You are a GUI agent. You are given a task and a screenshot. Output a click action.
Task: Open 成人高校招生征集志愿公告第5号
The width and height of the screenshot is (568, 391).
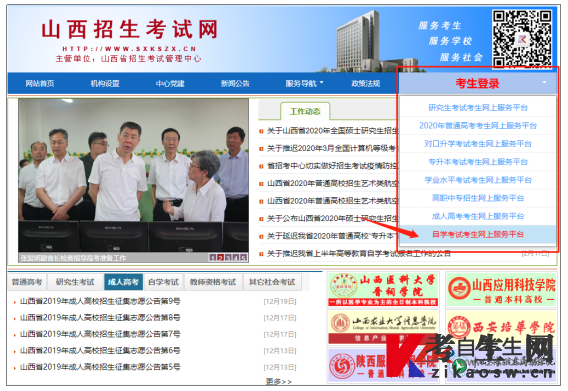coord(100,367)
